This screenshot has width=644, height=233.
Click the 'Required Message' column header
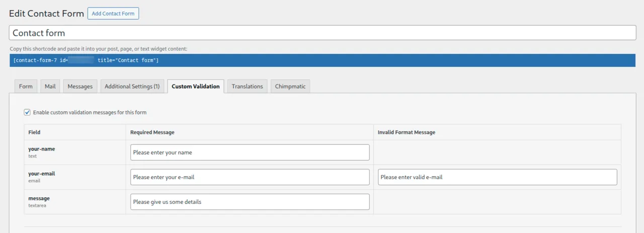click(x=152, y=132)
